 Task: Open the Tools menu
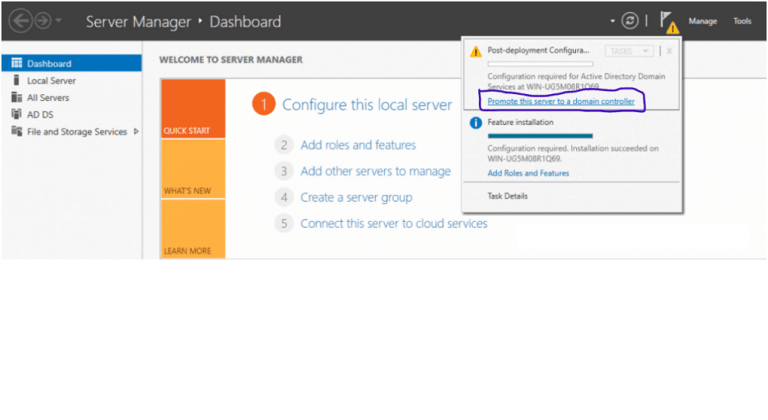pos(742,21)
